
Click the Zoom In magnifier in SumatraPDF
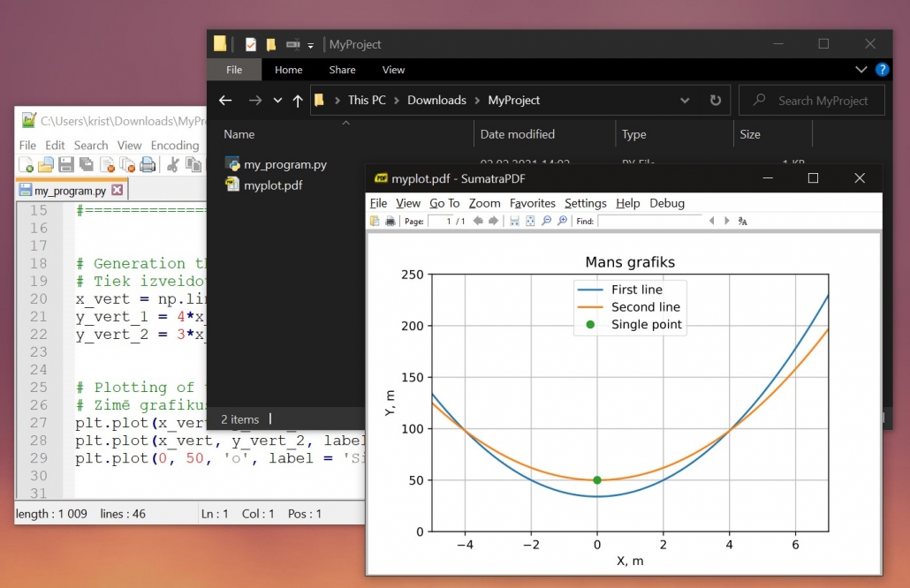[563, 221]
